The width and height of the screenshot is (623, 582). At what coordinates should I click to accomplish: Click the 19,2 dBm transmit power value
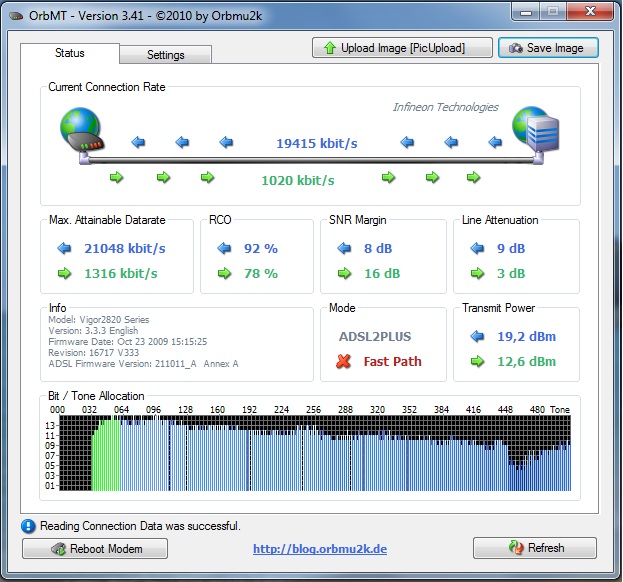pyautogui.click(x=526, y=336)
